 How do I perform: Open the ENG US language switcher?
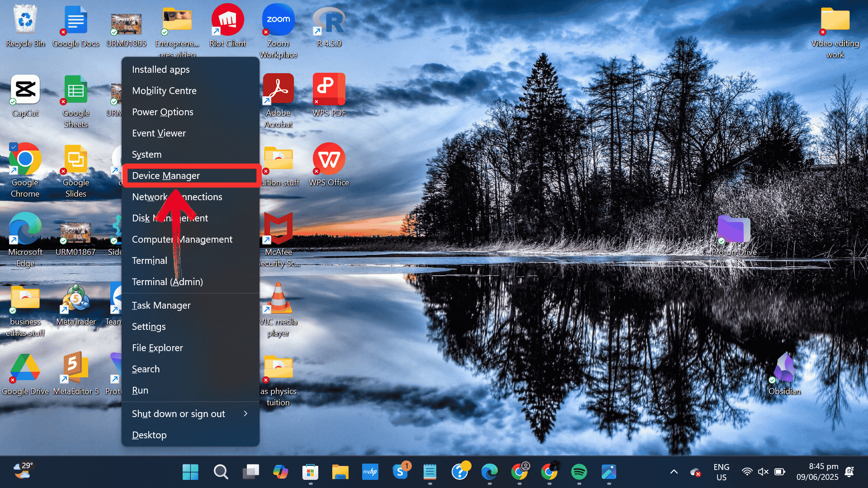(x=721, y=471)
